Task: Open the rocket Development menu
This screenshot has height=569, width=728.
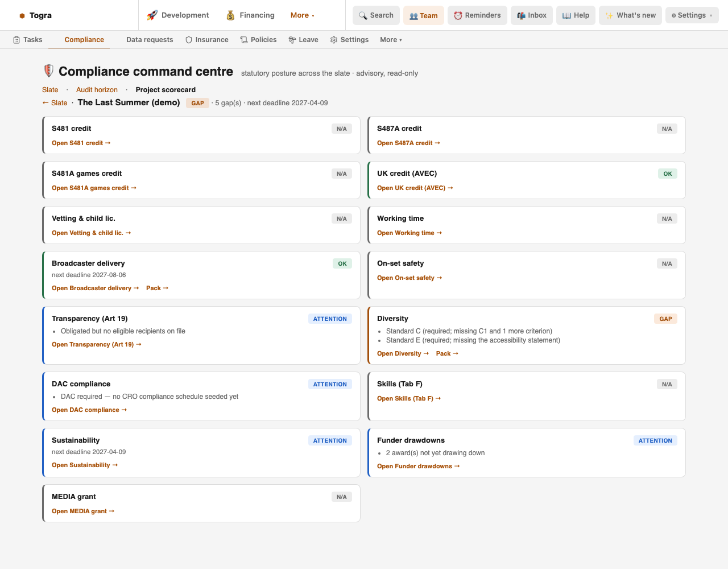Action: (x=178, y=15)
